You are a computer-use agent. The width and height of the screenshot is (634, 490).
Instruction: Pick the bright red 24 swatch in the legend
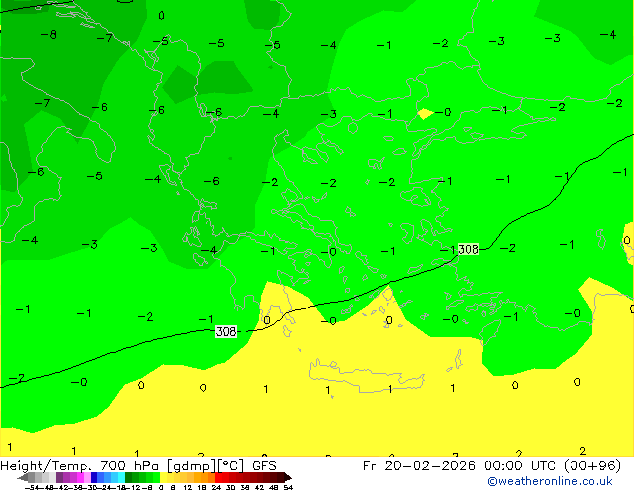pyautogui.click(x=218, y=477)
